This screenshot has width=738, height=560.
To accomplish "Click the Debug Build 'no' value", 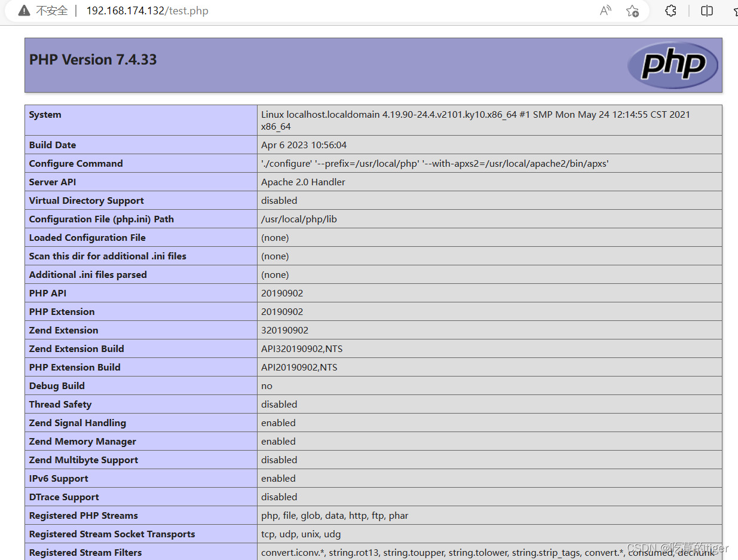I will click(x=267, y=385).
